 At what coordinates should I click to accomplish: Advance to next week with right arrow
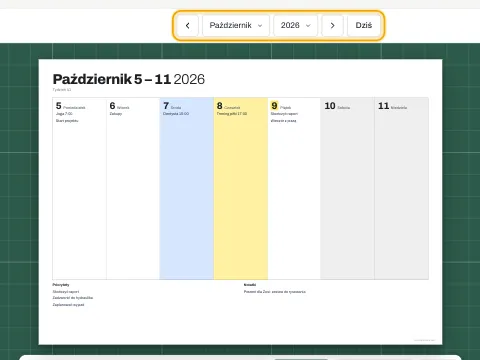[332, 25]
